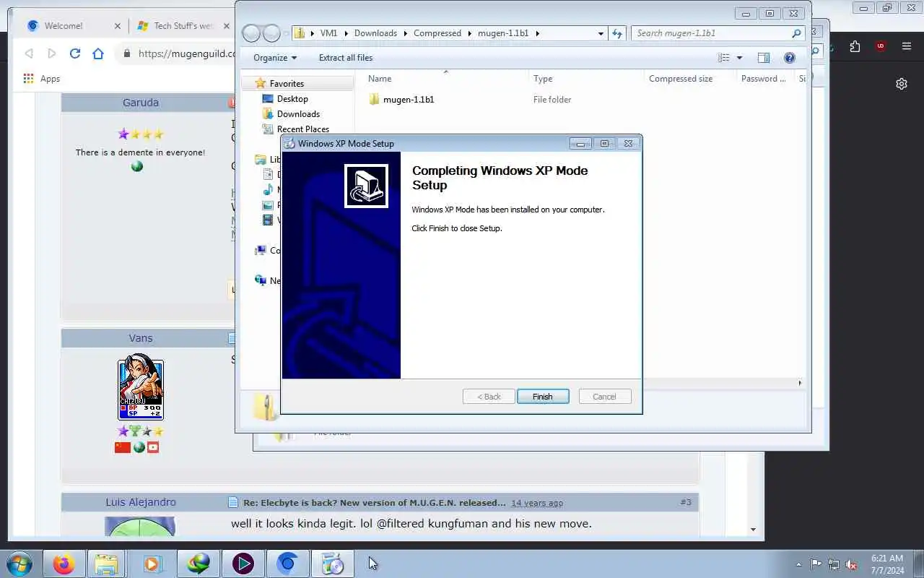Open the Windows Start button

[x=19, y=564]
